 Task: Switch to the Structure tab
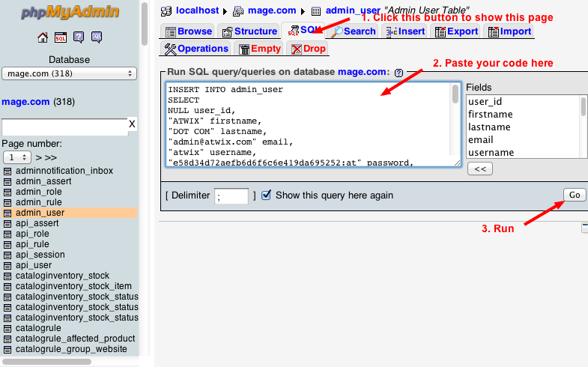pos(249,31)
